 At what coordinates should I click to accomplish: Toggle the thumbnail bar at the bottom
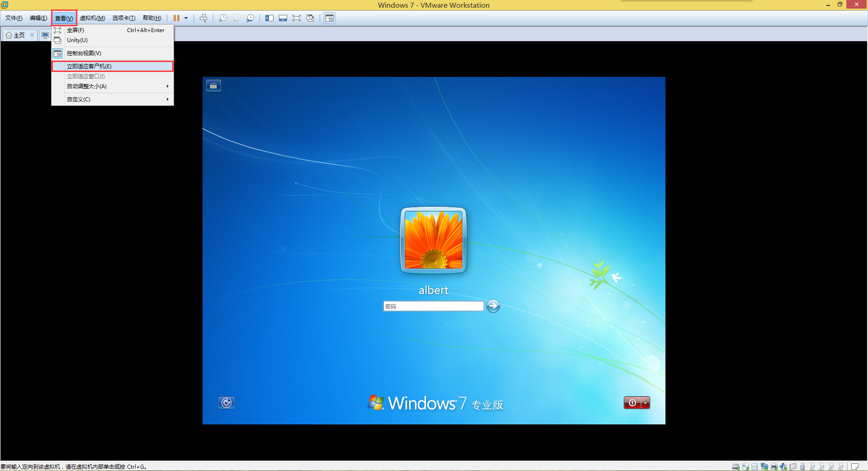pos(283,18)
